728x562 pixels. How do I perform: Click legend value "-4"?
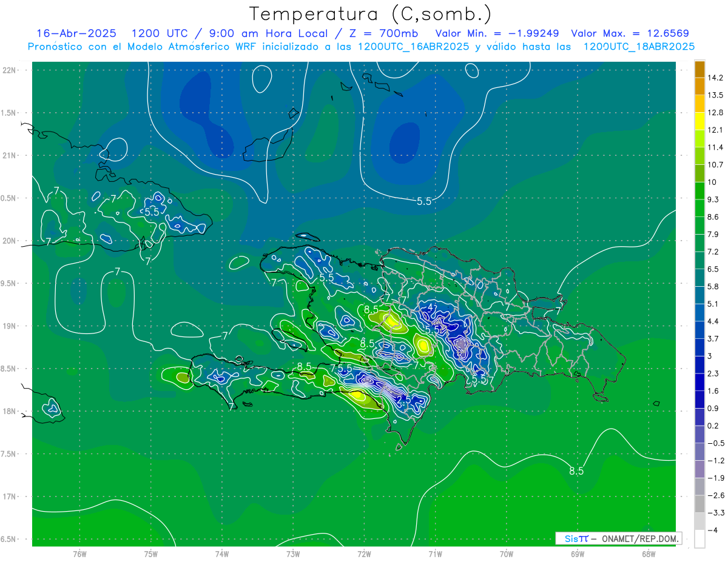[713, 530]
